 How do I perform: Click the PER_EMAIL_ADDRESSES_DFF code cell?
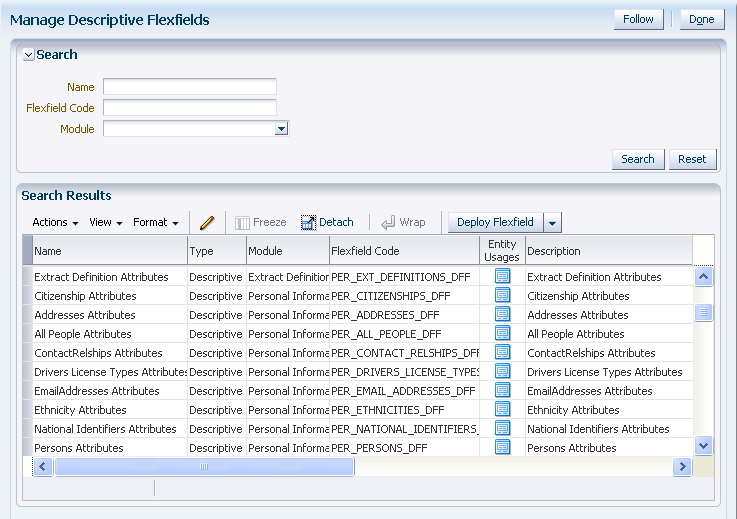click(x=403, y=391)
